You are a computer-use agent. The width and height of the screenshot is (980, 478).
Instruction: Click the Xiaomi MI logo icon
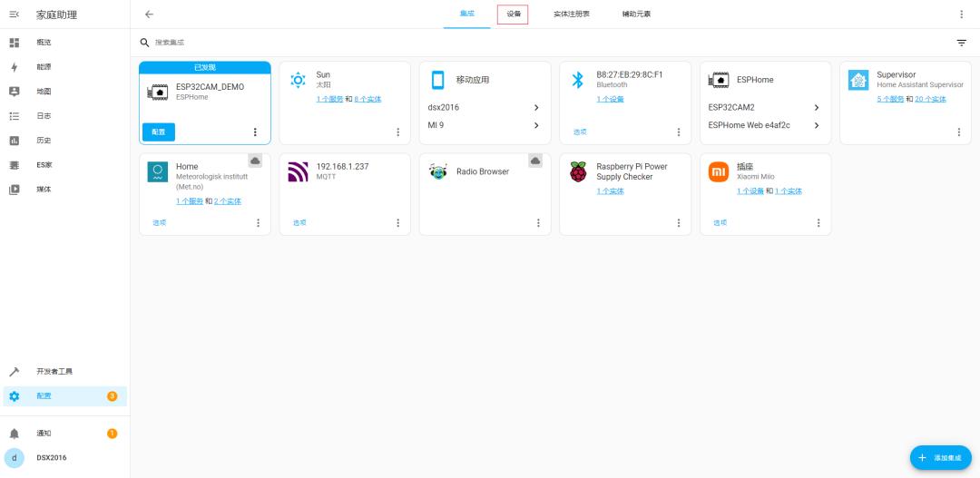(719, 171)
